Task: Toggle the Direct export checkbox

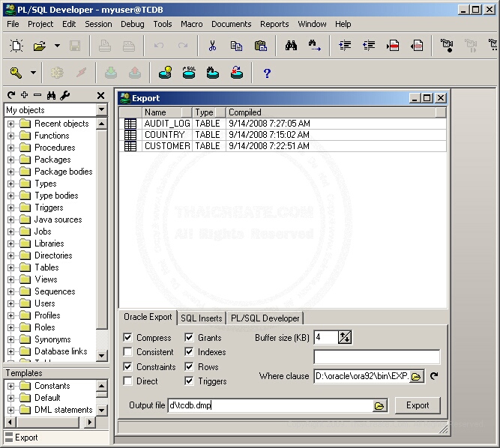Action: point(128,381)
